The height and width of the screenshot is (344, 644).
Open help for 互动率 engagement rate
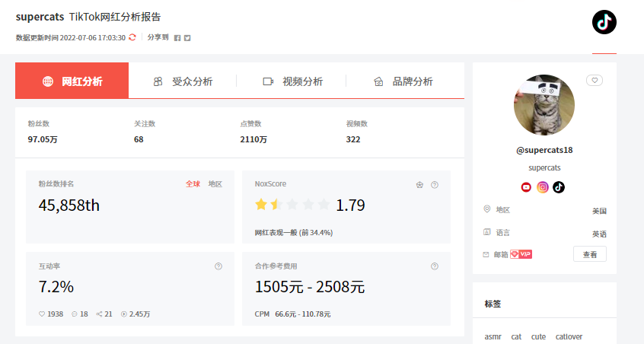[218, 266]
